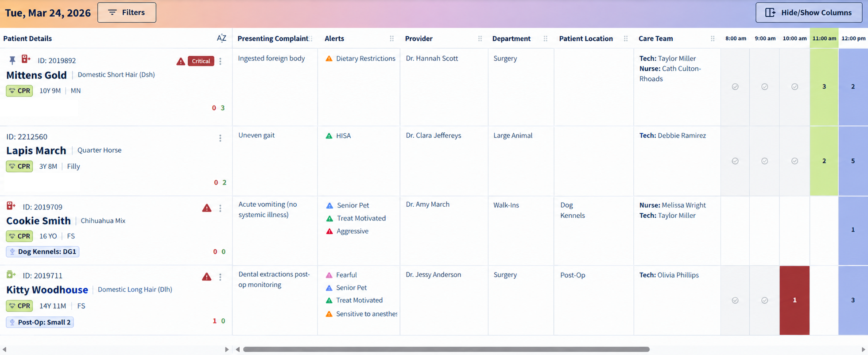868x355 pixels.
Task: Click the horizontal scrollbar thumb under the columns
Action: pyautogui.click(x=446, y=349)
